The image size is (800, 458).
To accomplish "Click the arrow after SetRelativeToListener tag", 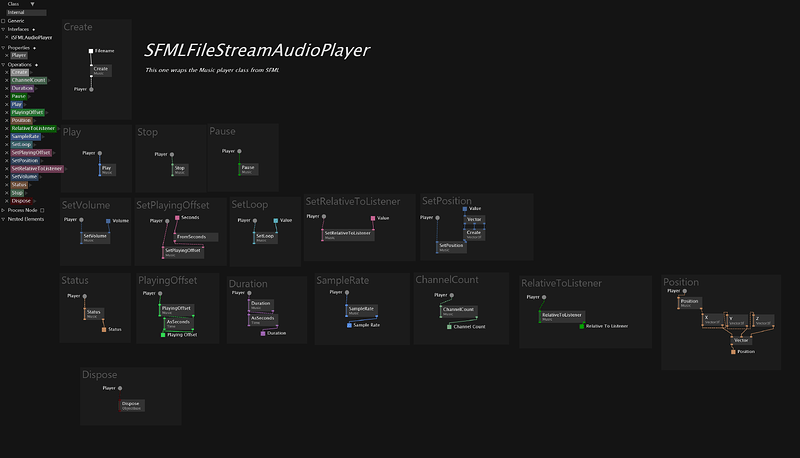I will click(x=66, y=169).
